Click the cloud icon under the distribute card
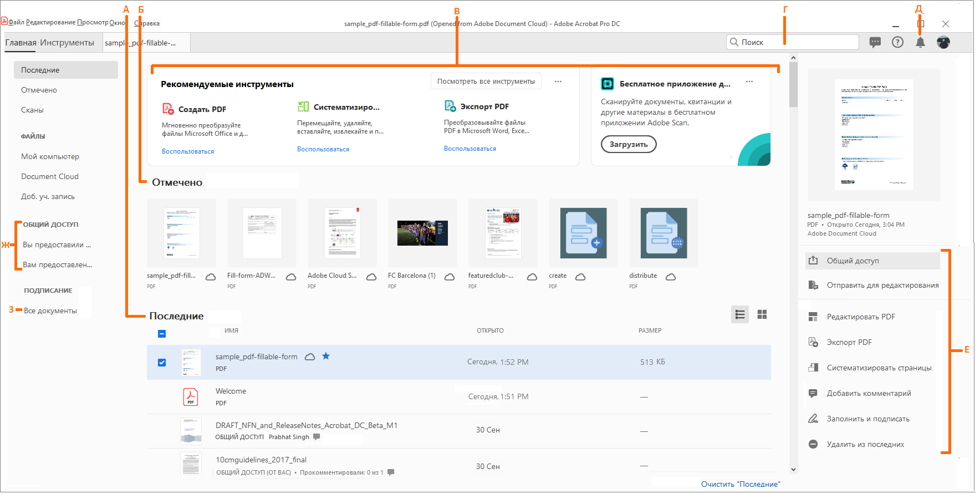 pos(671,277)
